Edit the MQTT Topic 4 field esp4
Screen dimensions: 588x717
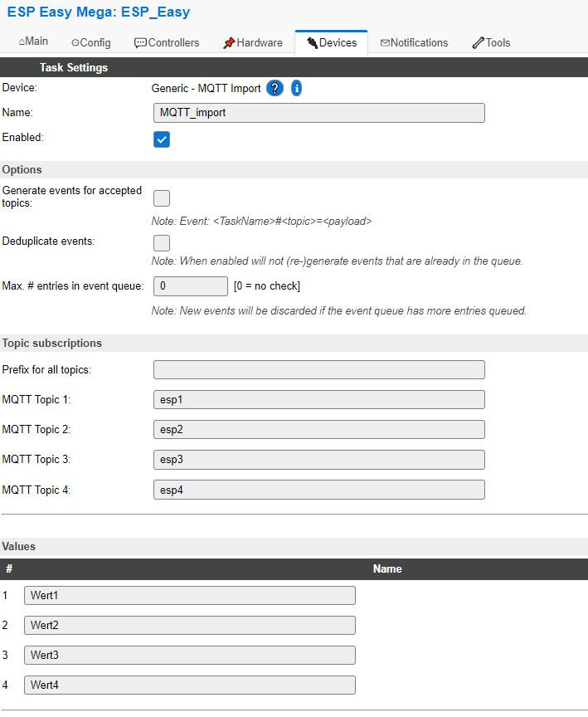(319, 490)
